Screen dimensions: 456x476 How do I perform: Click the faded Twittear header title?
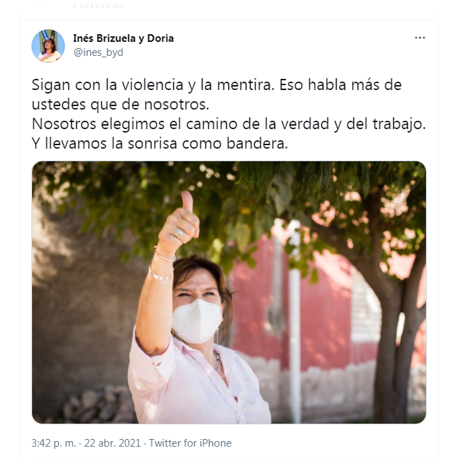coord(98,4)
